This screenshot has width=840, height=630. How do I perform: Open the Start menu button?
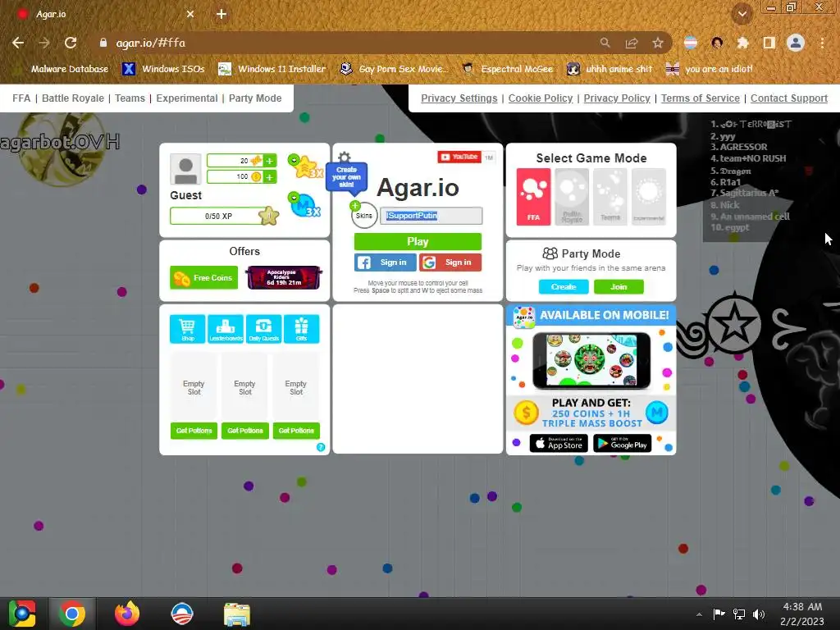coord(22,614)
